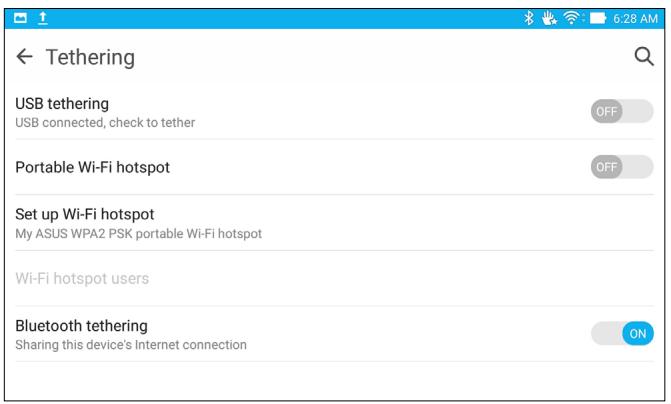The width and height of the screenshot is (671, 404).
Task: Open search with the magnifier icon
Action: pos(644,56)
